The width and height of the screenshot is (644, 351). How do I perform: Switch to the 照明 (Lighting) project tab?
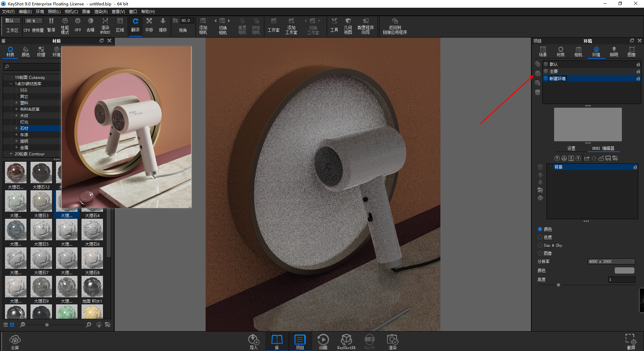tap(614, 52)
